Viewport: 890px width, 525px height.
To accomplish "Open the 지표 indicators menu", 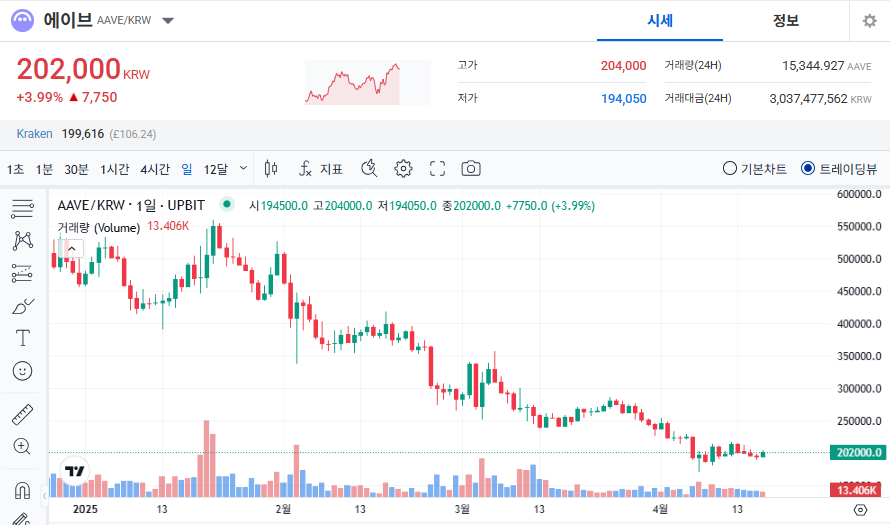I will point(321,169).
